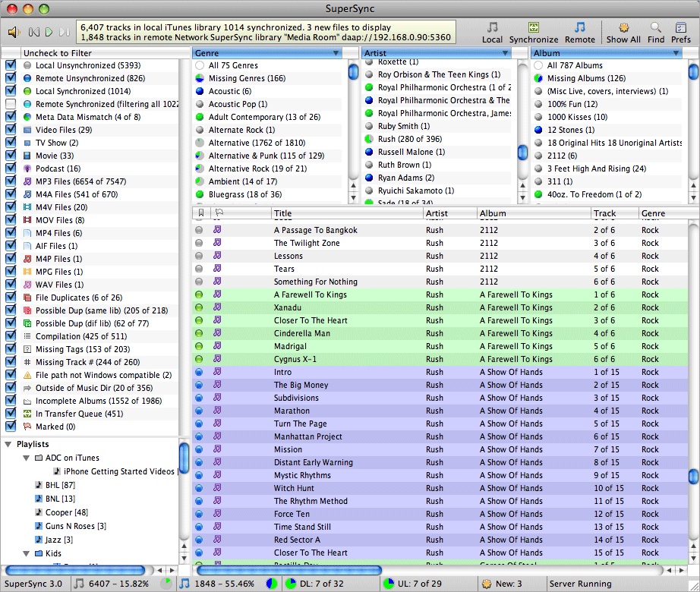This screenshot has height=592, width=700.
Task: Toggle the Local Synchronized checkbox
Action: [x=11, y=91]
